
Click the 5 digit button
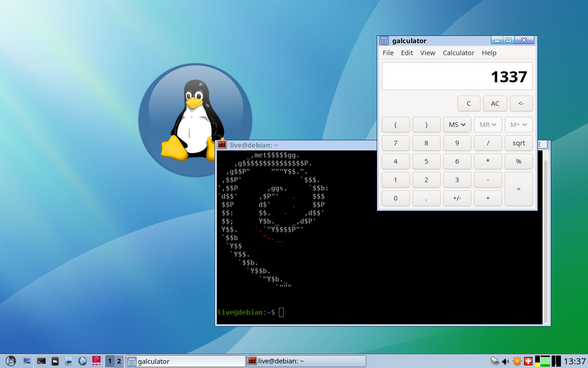tap(426, 161)
